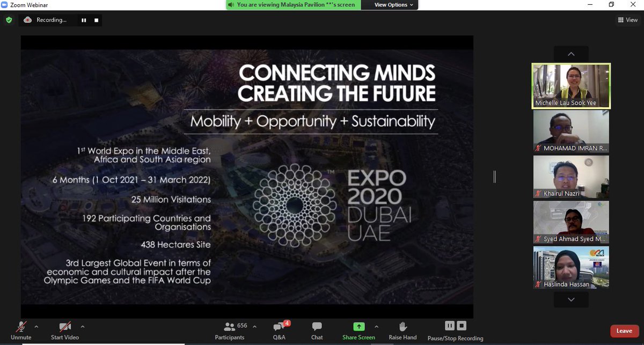Unmute the microphone

coord(21,331)
